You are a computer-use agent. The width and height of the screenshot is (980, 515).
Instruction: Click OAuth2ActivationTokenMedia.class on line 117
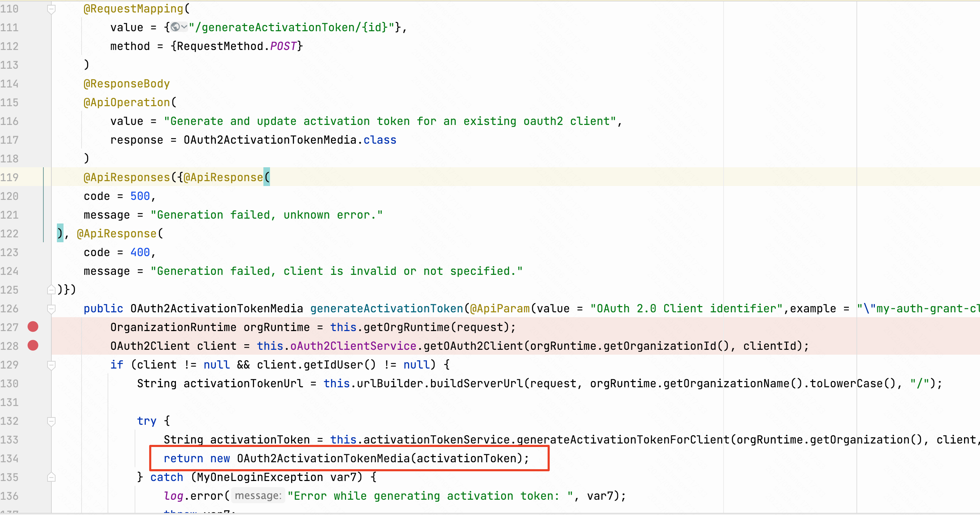pyautogui.click(x=290, y=140)
